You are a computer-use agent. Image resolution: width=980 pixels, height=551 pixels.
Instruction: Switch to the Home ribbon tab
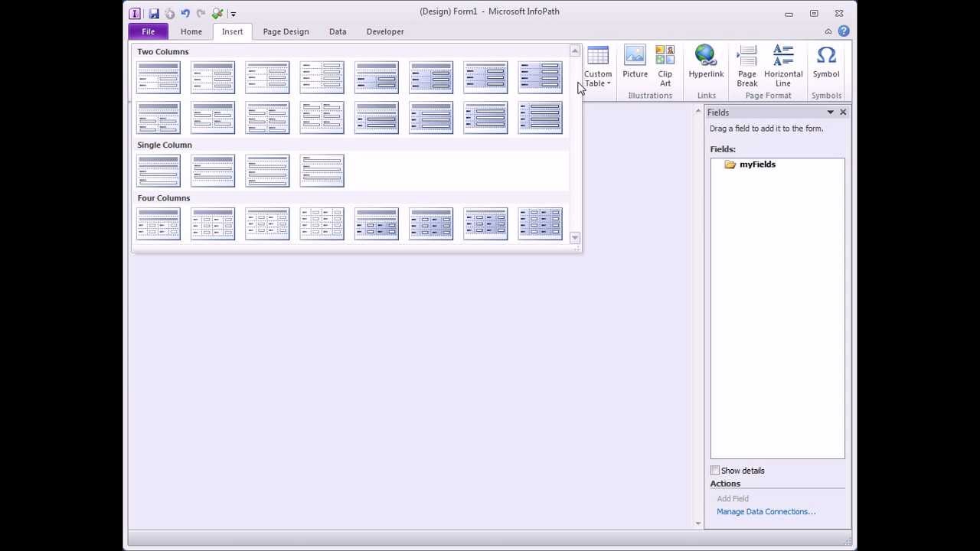(x=191, y=31)
